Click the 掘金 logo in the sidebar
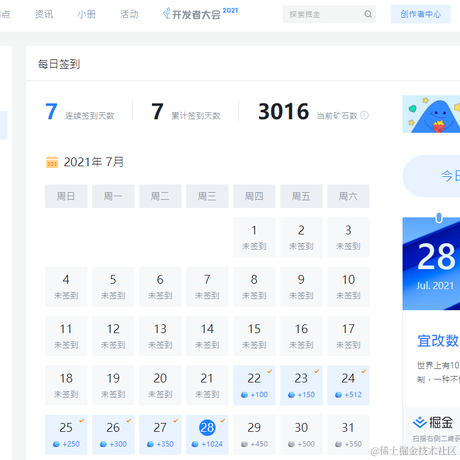 tap(433, 422)
